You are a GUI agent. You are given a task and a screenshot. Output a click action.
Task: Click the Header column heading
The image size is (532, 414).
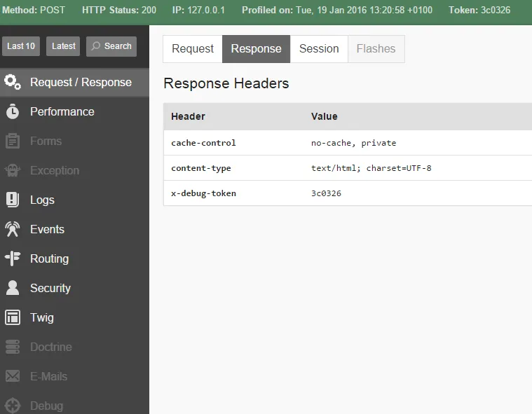(x=188, y=116)
